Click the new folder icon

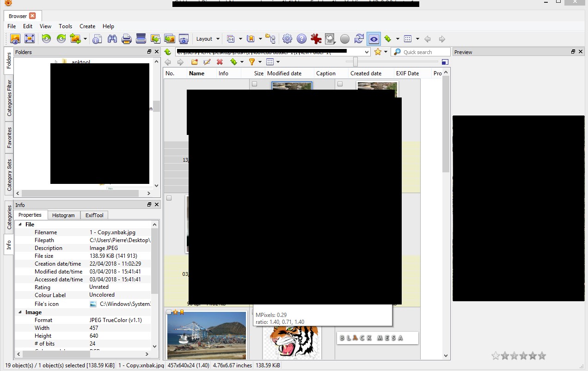195,62
